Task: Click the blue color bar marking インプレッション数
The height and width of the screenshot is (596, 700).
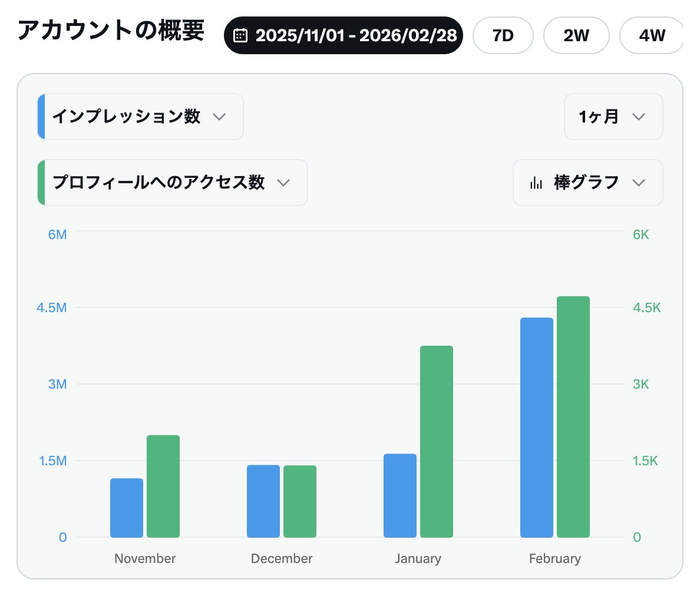Action: coord(41,116)
